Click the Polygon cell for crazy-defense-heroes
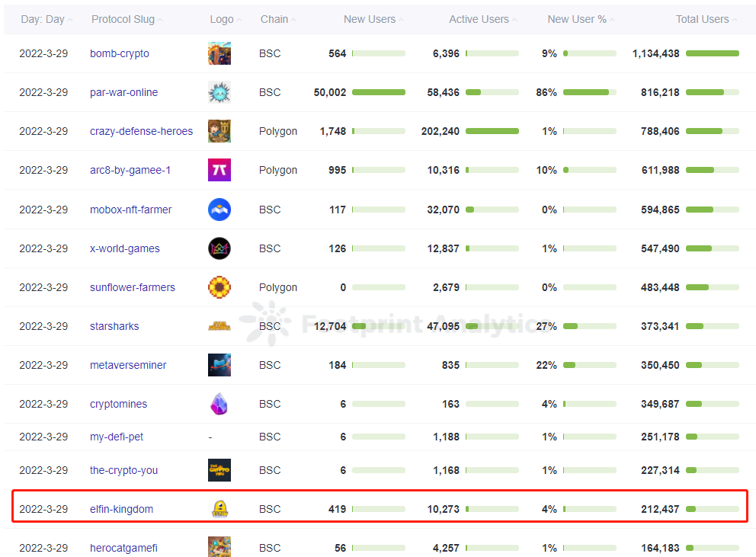Screen dimensions: 756x557 (x=278, y=131)
